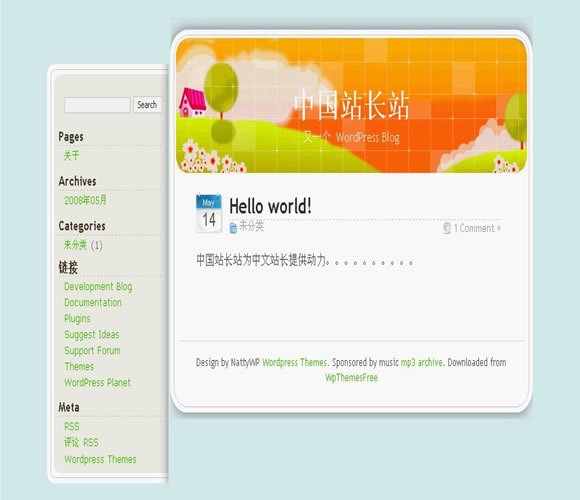
Task: Open the Documentation link
Action: point(93,303)
